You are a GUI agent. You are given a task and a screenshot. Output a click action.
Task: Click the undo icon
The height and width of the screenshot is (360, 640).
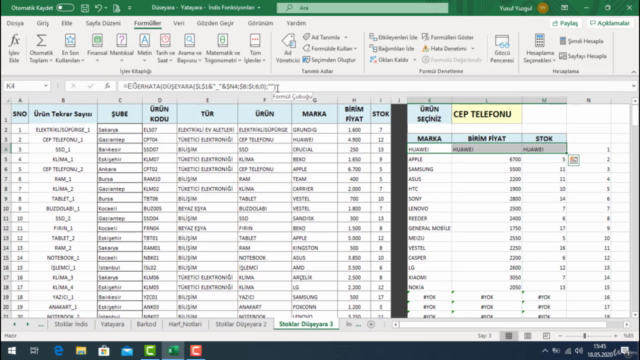[98, 8]
